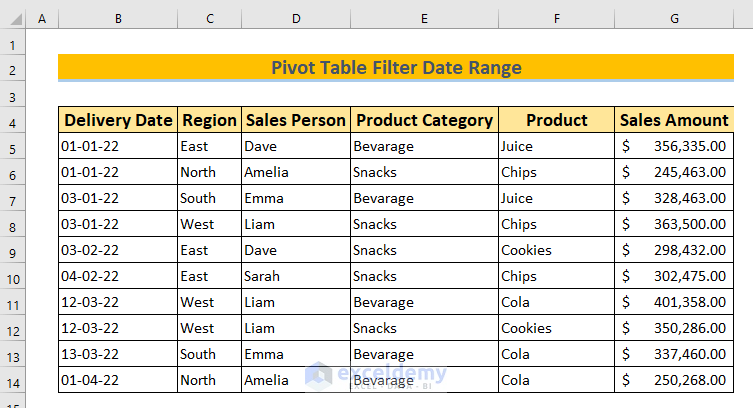Click the Product Category header cell

coord(424,121)
